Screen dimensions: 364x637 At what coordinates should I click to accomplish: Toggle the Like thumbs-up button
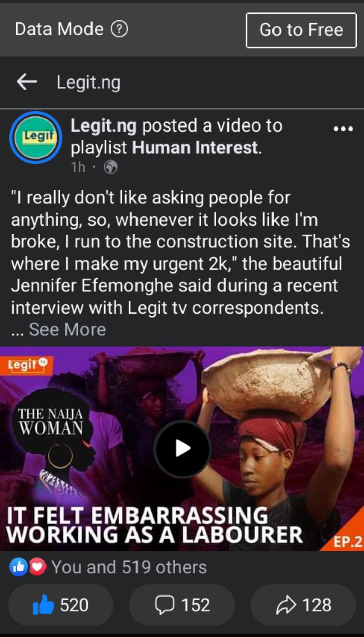pyautogui.click(x=61, y=605)
